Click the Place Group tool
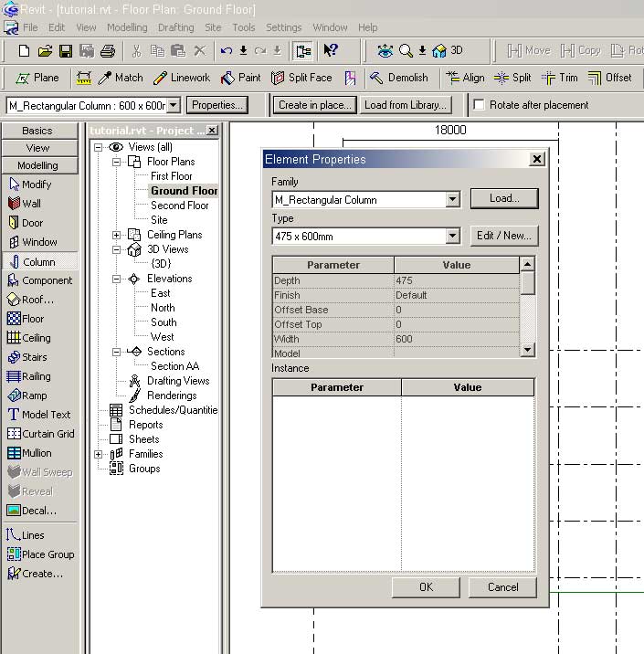Viewport: 644px width, 654px height. (40, 554)
